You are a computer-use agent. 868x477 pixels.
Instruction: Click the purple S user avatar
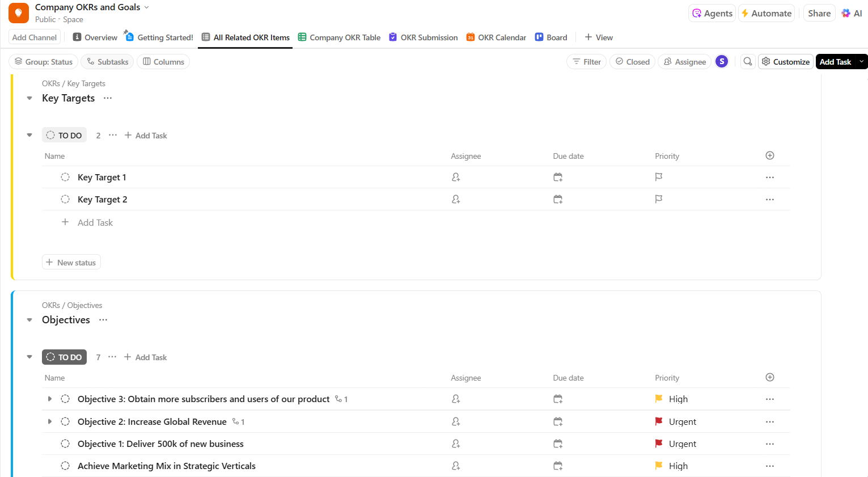(x=722, y=62)
